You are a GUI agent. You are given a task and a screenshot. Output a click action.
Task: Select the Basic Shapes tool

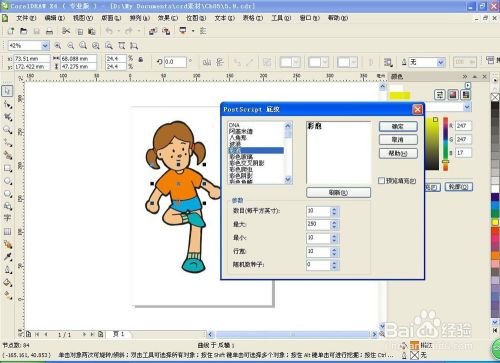(7, 206)
